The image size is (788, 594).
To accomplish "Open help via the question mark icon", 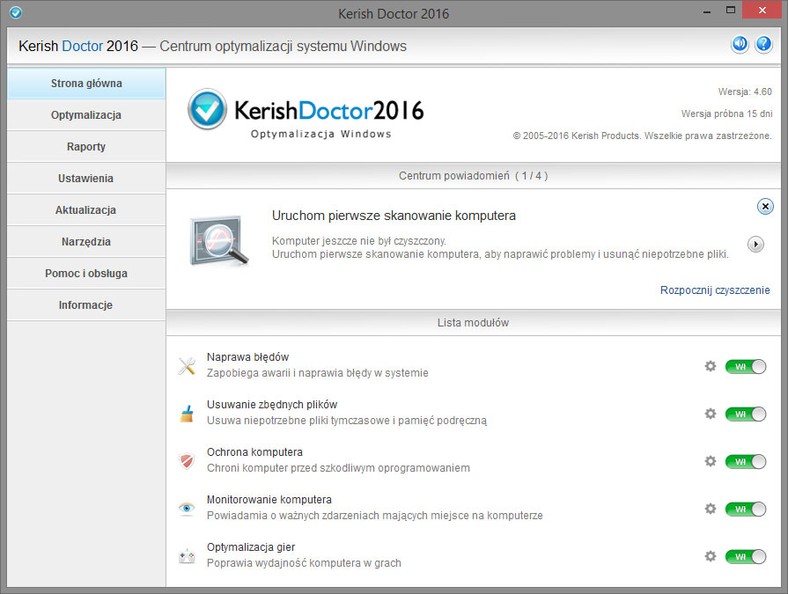I will pyautogui.click(x=763, y=44).
